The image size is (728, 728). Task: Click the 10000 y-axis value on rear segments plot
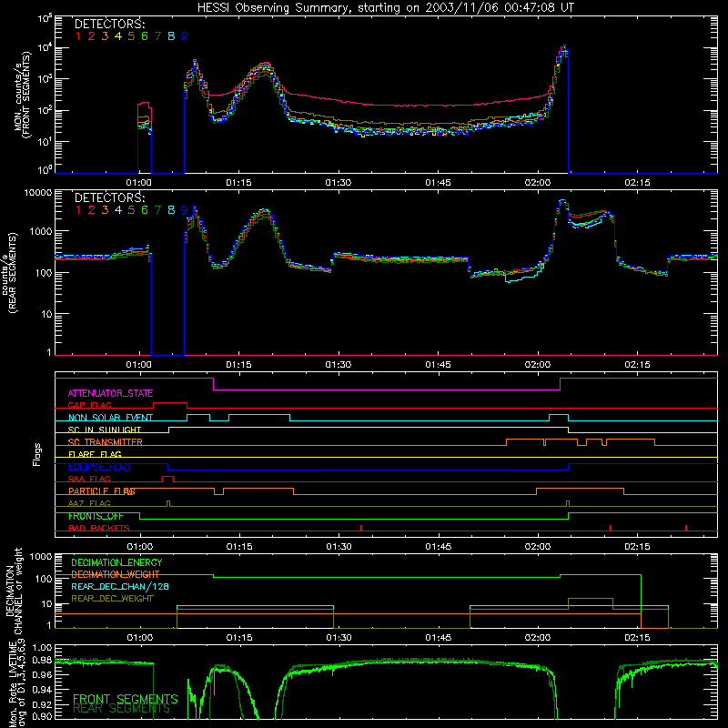(38, 193)
